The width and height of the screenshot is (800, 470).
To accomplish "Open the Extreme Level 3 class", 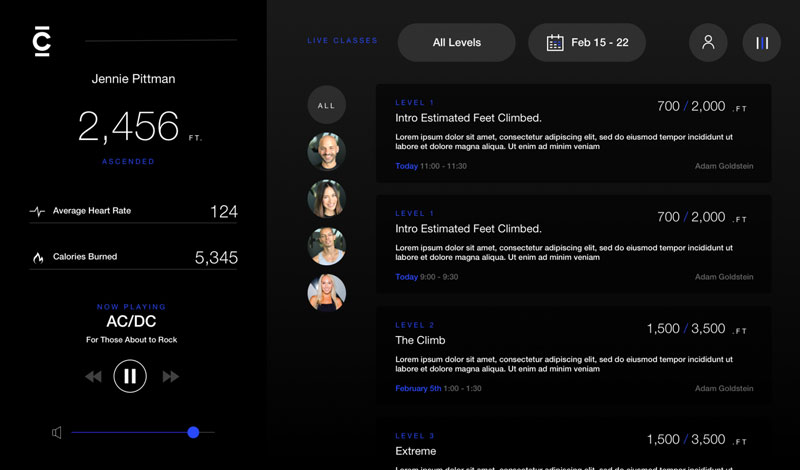I will pos(573,445).
